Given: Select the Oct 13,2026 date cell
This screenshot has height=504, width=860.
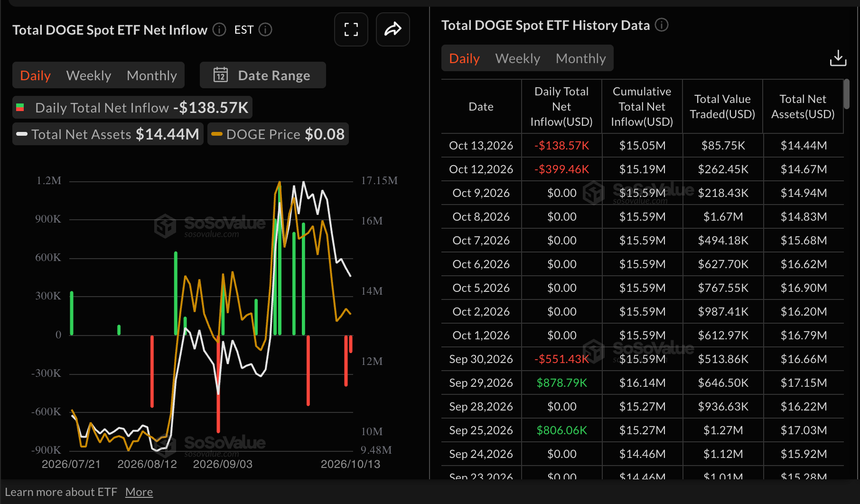Looking at the screenshot, I should click(481, 146).
